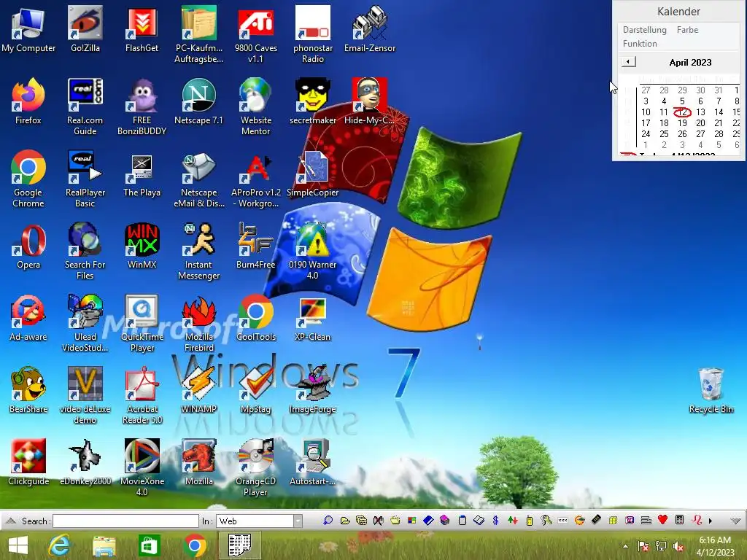Open the Hide-My-C... masked face icon
This screenshot has height=560, width=747.
coord(370,101)
